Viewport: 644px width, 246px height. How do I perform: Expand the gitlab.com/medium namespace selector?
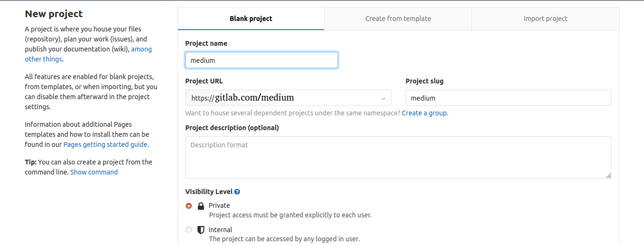pos(330,98)
